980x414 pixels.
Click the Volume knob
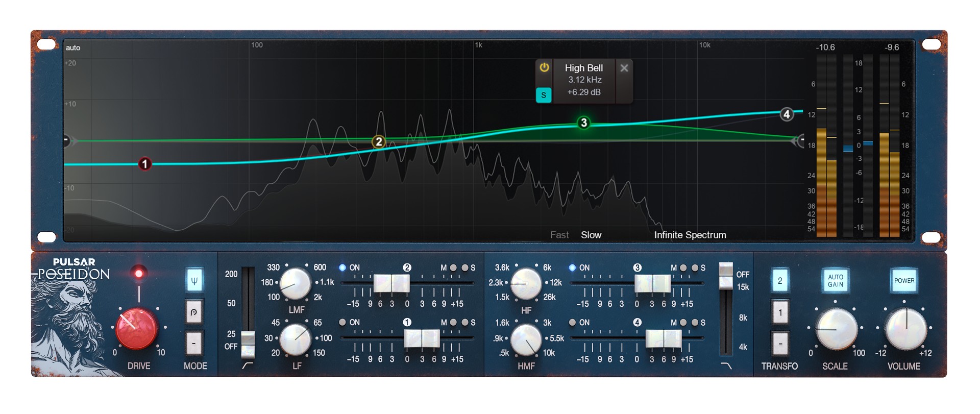[x=906, y=329]
